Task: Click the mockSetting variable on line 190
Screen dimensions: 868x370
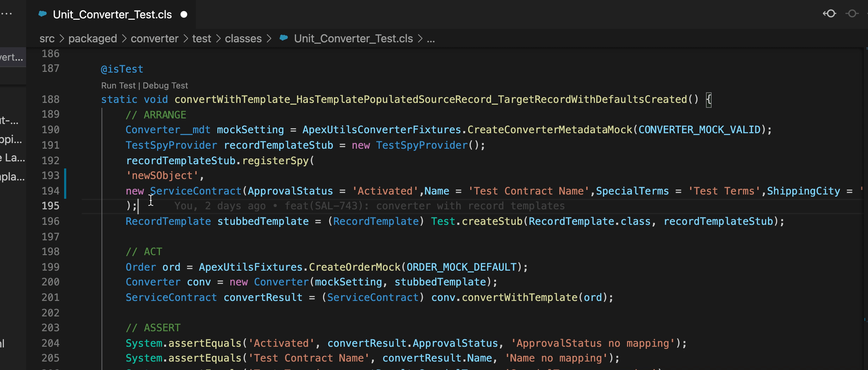Action: 250,130
